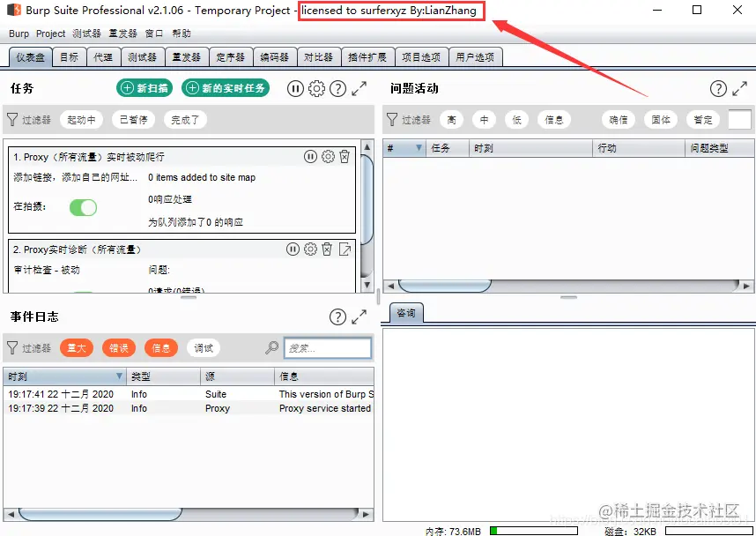Click the filter funnel in 任务 panel
756x536 pixels.
coord(12,120)
